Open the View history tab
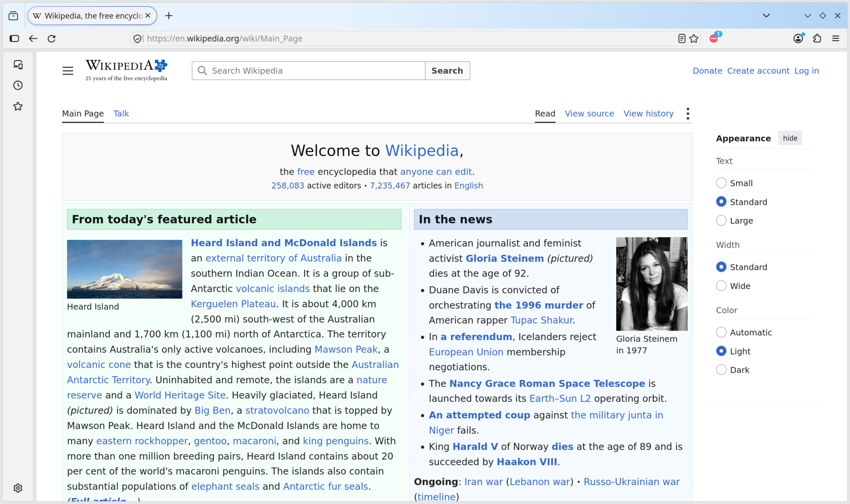The image size is (850, 504). 649,114
